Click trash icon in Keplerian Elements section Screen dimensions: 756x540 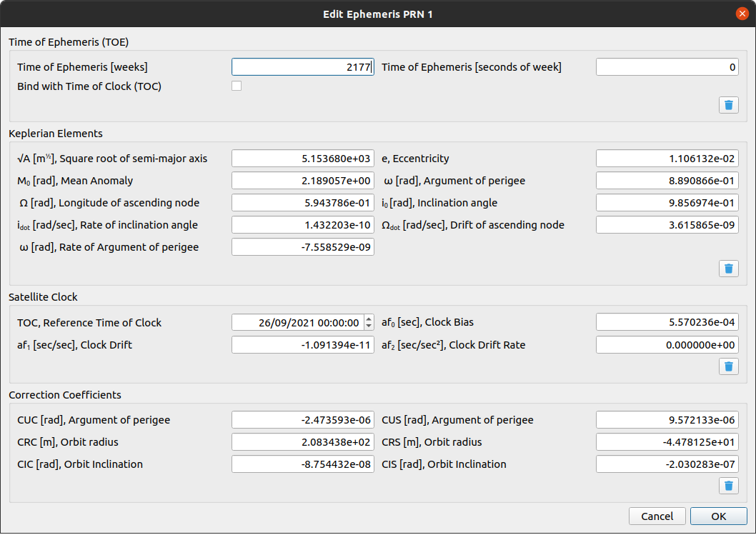click(728, 269)
